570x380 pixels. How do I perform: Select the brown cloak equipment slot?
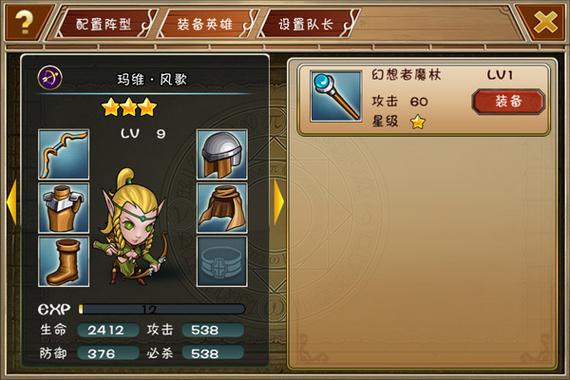coord(222,208)
